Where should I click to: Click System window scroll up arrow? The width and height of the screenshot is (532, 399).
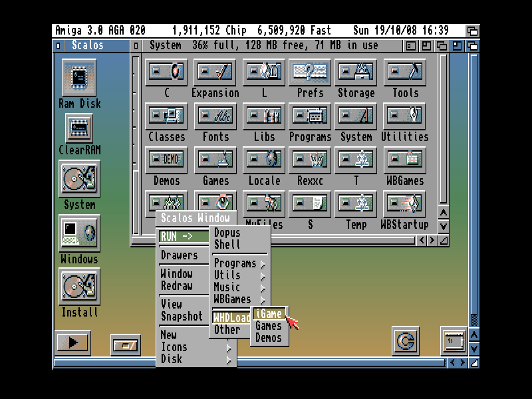444,213
